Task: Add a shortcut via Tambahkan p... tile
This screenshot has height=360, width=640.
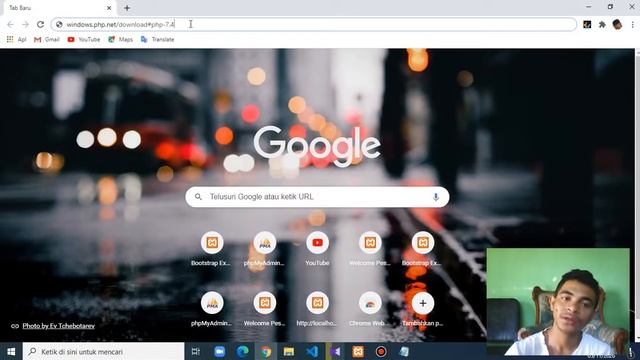Action: point(422,309)
